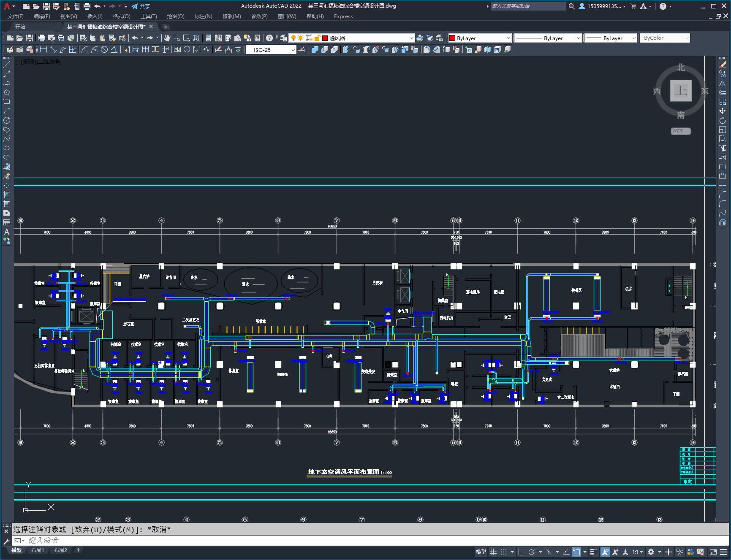The width and height of the screenshot is (731, 560).
Task: Open the QuickCalc calculator icon
Action: (257, 38)
